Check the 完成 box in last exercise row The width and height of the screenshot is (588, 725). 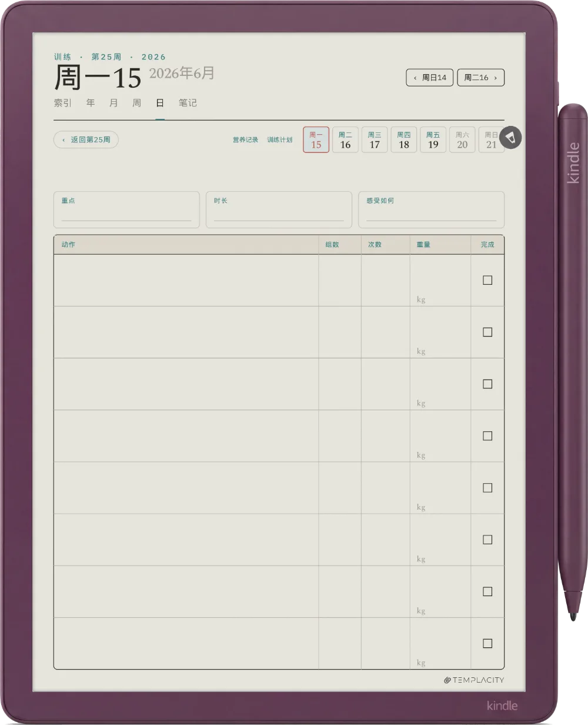point(487,643)
